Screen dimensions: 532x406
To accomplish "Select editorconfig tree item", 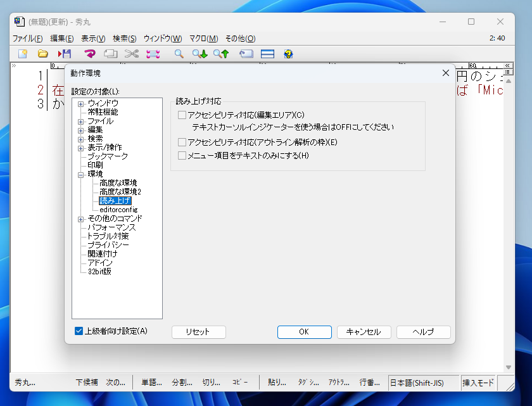I will (x=118, y=210).
